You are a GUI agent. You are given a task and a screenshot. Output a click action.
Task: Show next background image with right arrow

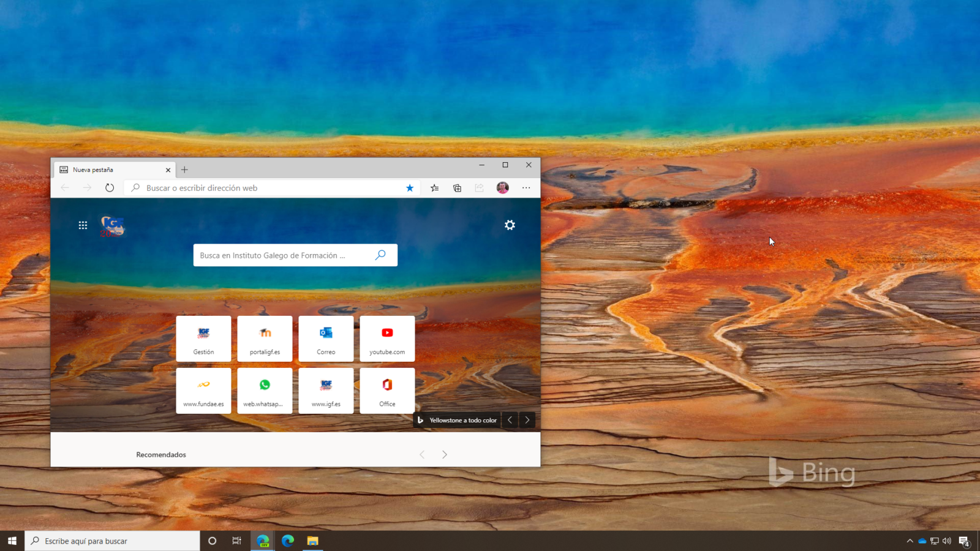tap(527, 420)
